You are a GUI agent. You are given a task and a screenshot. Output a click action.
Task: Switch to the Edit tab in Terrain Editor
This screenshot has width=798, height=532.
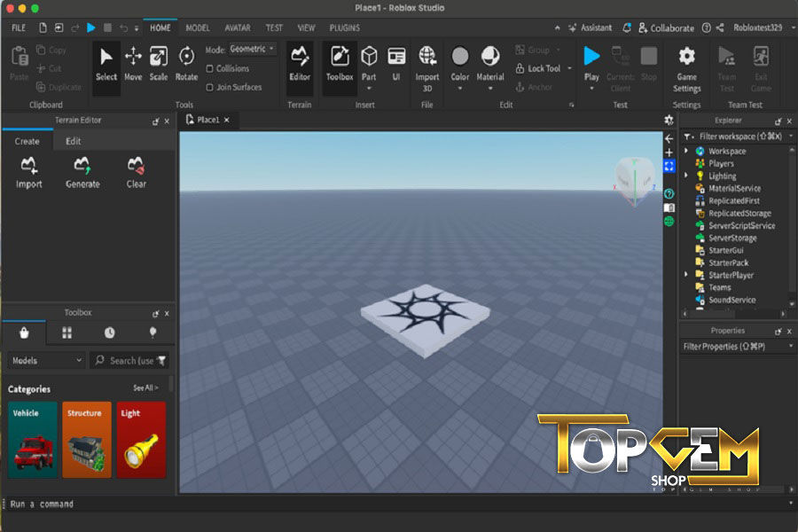point(73,141)
